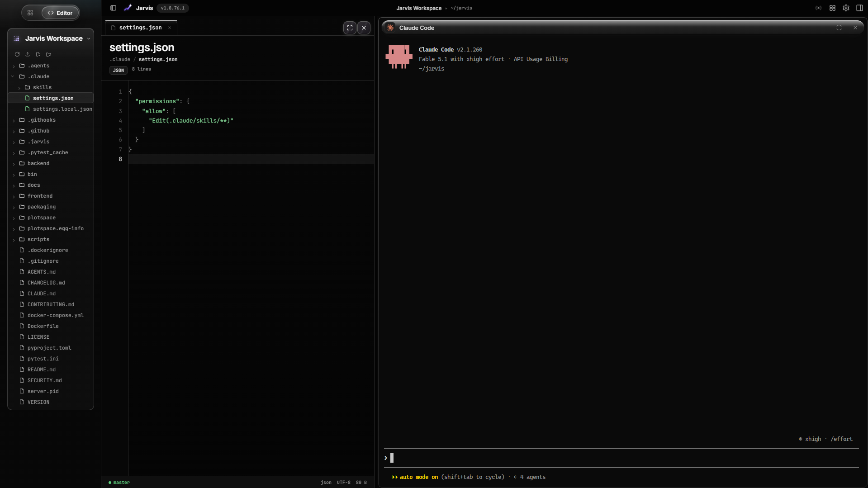Open the settings gear icon
The image size is (868, 488).
click(x=846, y=8)
